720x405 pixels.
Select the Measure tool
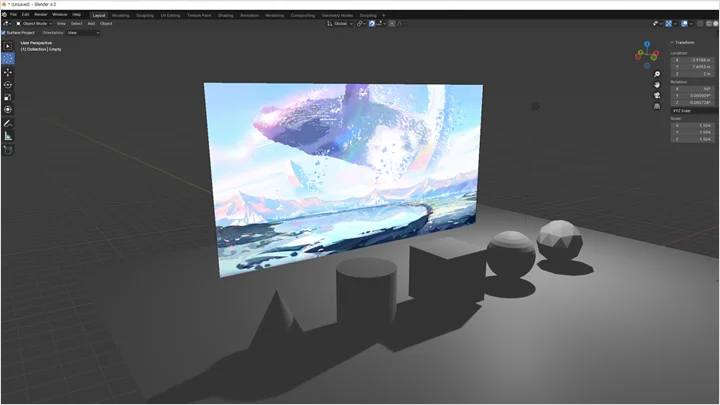pyautogui.click(x=8, y=136)
